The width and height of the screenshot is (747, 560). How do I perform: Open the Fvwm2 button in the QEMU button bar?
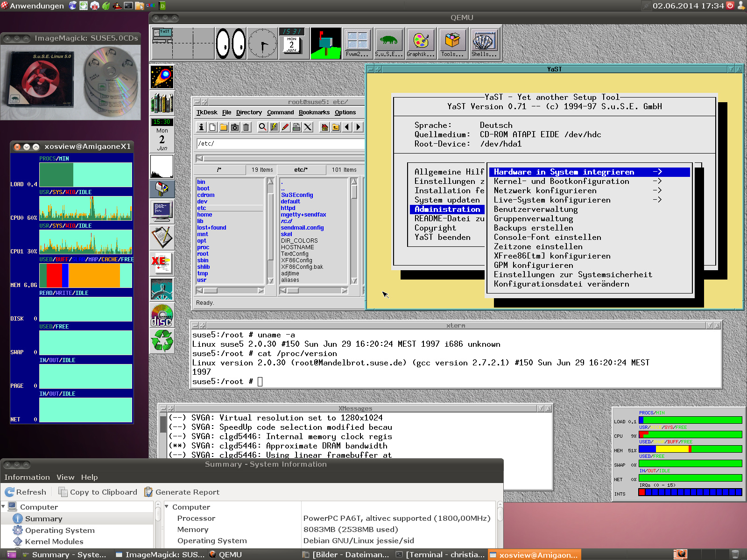pyautogui.click(x=357, y=43)
